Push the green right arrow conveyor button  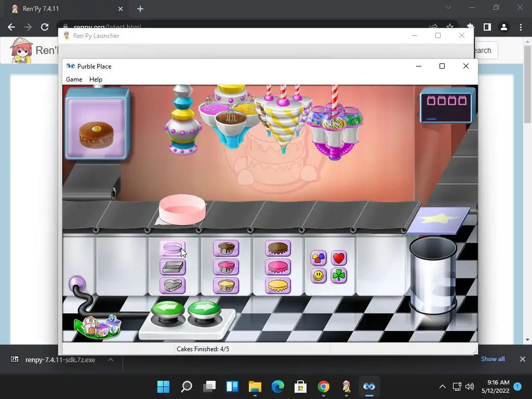coord(204,311)
